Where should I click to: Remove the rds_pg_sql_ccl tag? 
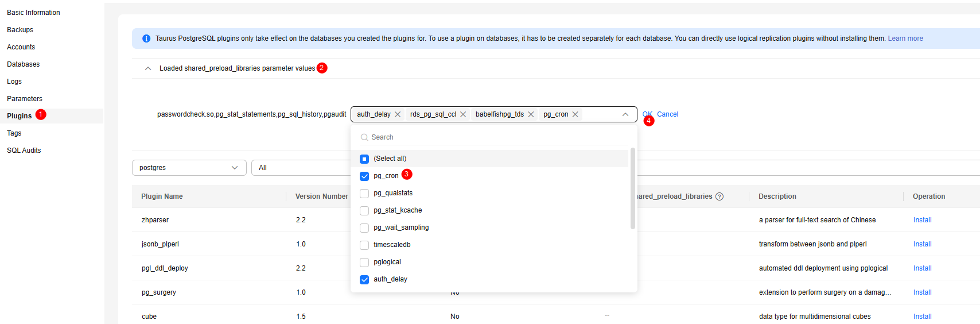coord(463,114)
